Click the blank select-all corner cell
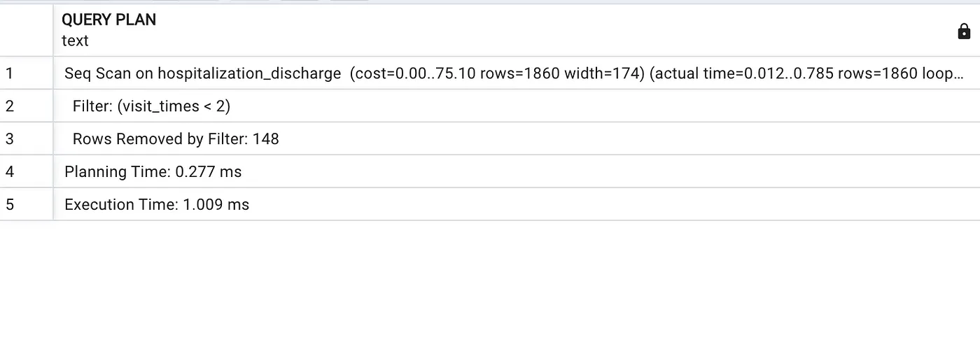Screen dimensions: 980x337 tap(27, 30)
